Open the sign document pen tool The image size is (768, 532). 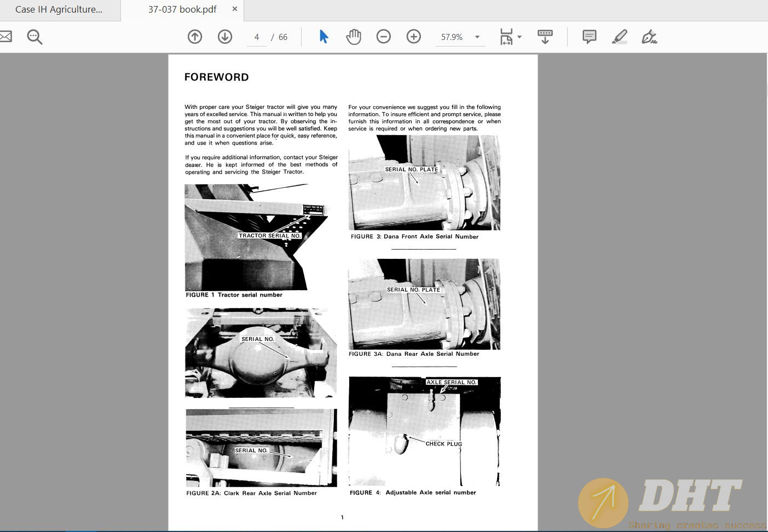(x=649, y=37)
